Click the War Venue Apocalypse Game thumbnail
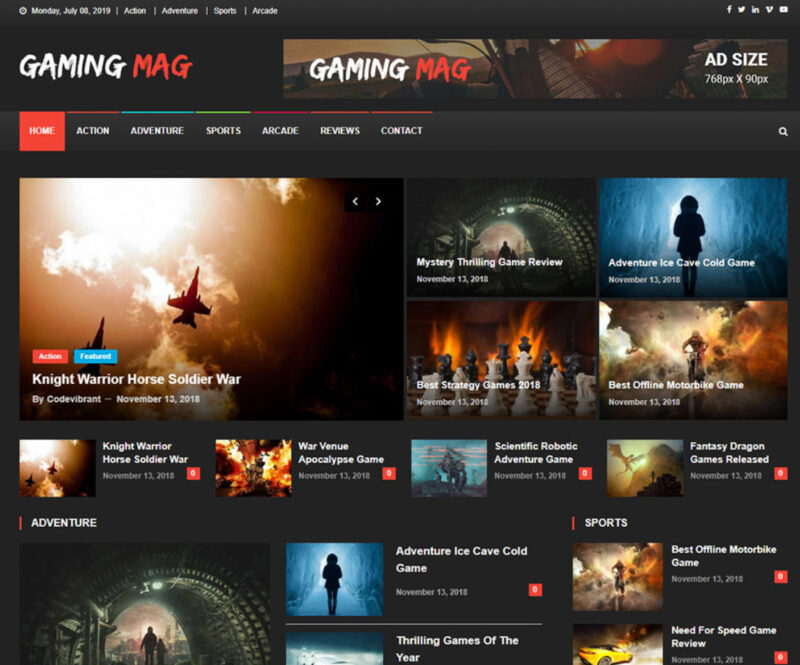This screenshot has height=665, width=800. [x=253, y=468]
